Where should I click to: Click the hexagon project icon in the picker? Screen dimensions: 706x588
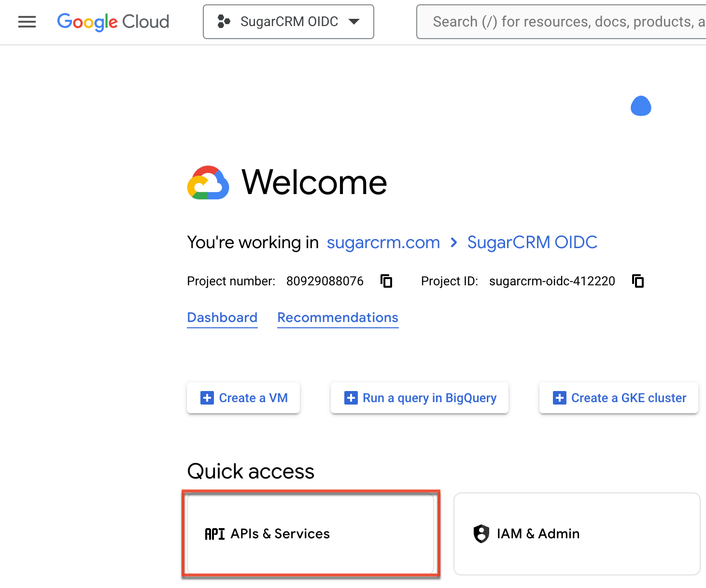click(224, 21)
